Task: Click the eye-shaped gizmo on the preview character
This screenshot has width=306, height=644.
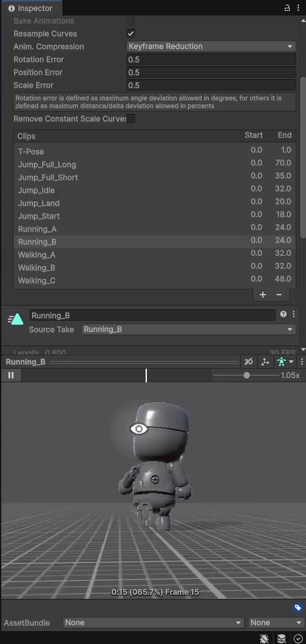Action: (x=139, y=429)
